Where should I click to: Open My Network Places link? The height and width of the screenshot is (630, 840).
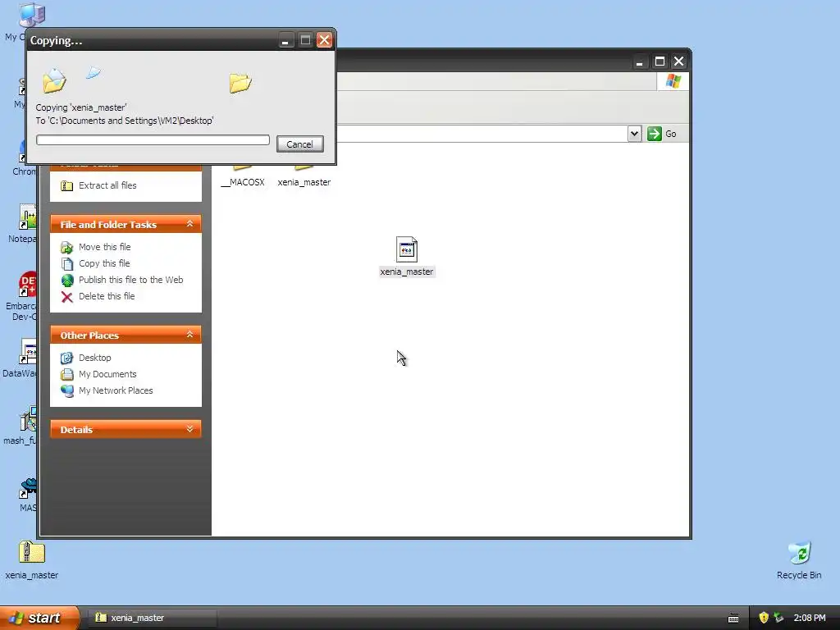point(116,390)
